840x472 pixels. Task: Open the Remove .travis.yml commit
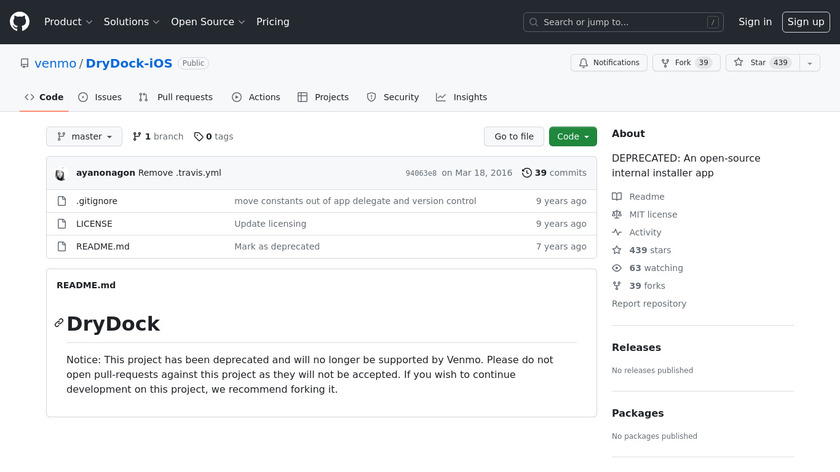[x=179, y=173]
